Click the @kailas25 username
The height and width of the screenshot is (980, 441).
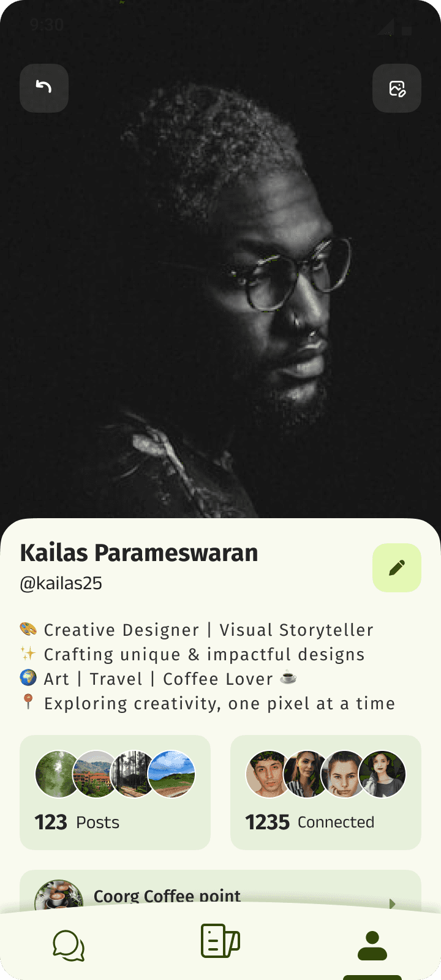click(x=61, y=584)
